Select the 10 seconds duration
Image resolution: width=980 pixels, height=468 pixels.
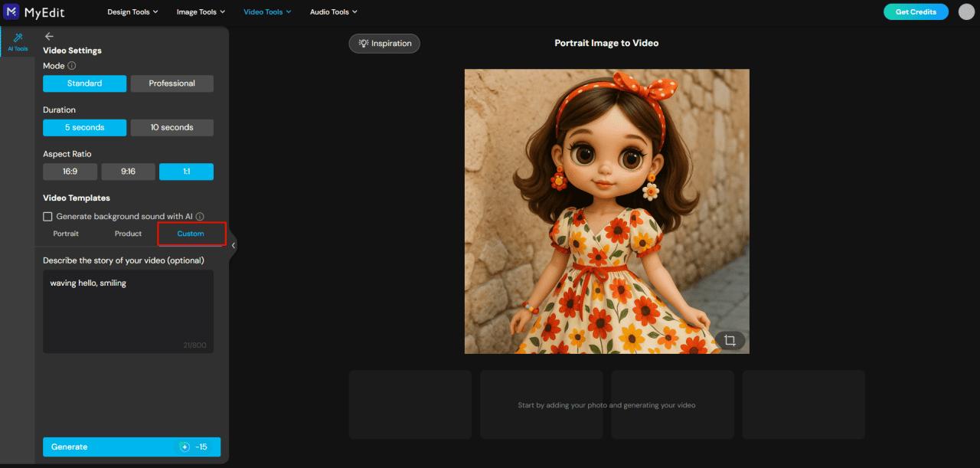point(171,127)
